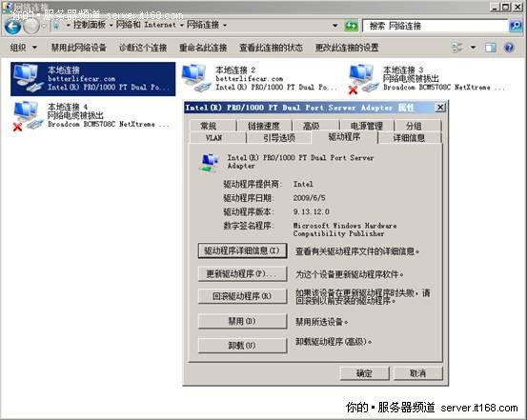
Task: Switch to the 电源管理 tab
Action: point(366,126)
